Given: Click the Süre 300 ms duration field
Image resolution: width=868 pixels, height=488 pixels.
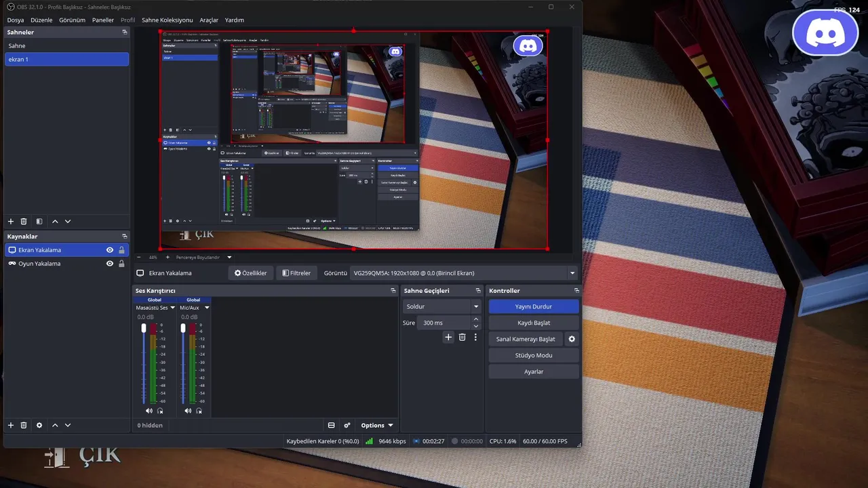Looking at the screenshot, I should 443,323.
